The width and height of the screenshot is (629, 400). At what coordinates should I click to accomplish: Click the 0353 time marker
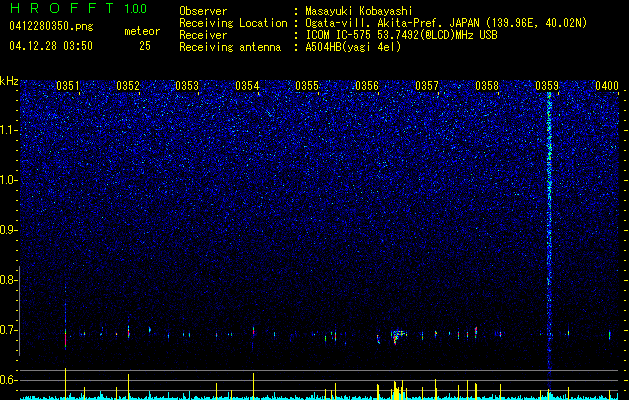point(187,86)
